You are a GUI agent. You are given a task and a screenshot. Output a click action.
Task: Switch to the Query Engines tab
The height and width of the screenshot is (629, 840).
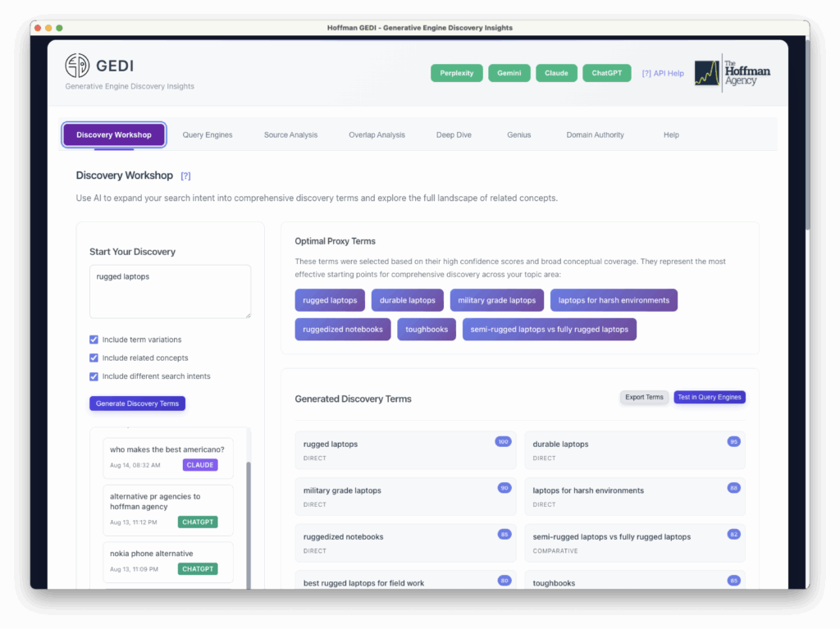click(208, 134)
